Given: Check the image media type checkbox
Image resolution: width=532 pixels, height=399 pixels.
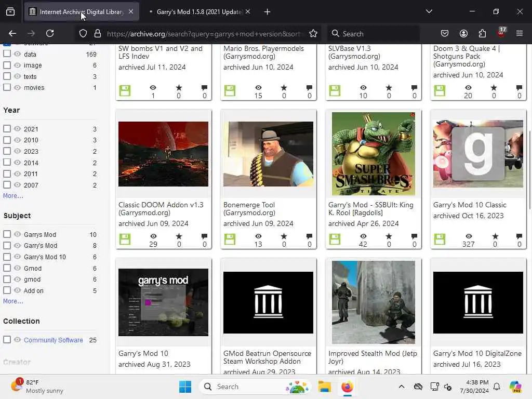Looking at the screenshot, I should coord(7,65).
